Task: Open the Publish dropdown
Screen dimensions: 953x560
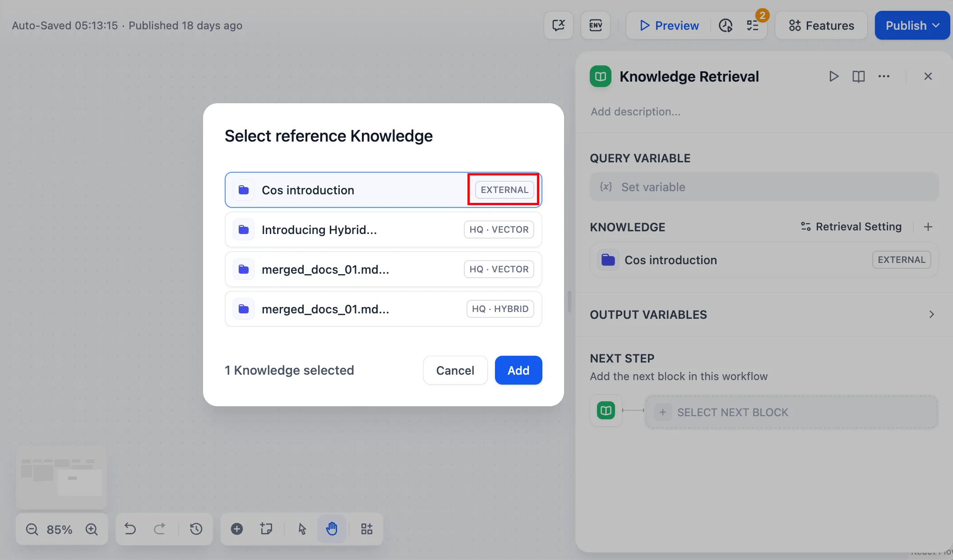Action: coord(912,26)
